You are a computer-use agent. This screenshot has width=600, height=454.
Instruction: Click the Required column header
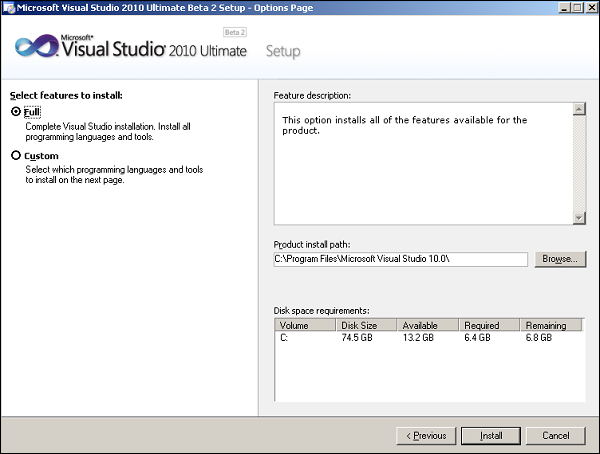click(488, 325)
